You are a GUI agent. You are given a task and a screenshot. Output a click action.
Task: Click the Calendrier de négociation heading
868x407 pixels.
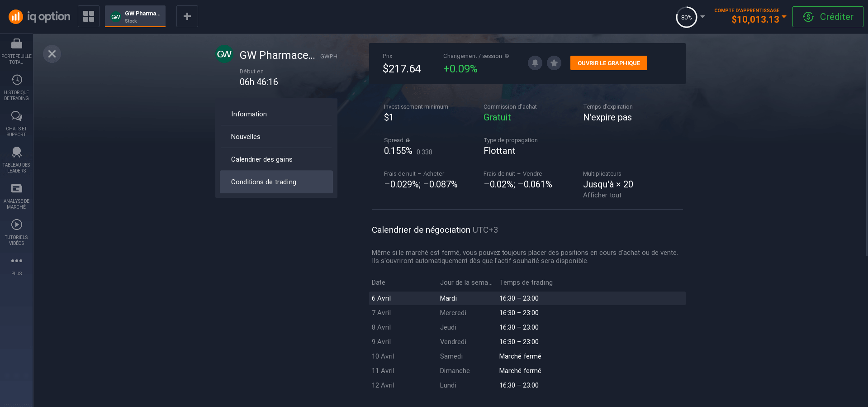coord(421,230)
